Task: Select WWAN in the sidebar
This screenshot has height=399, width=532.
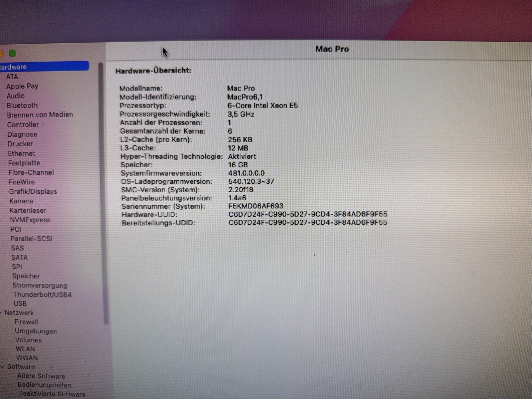Action: click(x=27, y=358)
